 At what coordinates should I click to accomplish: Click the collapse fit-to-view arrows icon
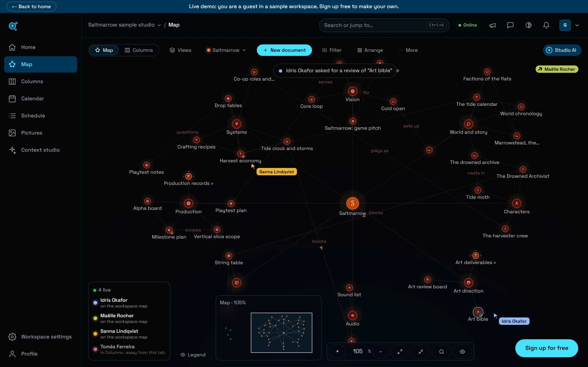(x=421, y=352)
